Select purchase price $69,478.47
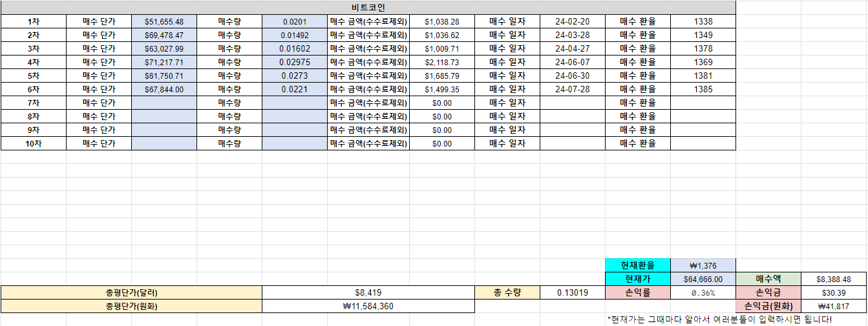This screenshot has width=868, height=326. [x=164, y=35]
